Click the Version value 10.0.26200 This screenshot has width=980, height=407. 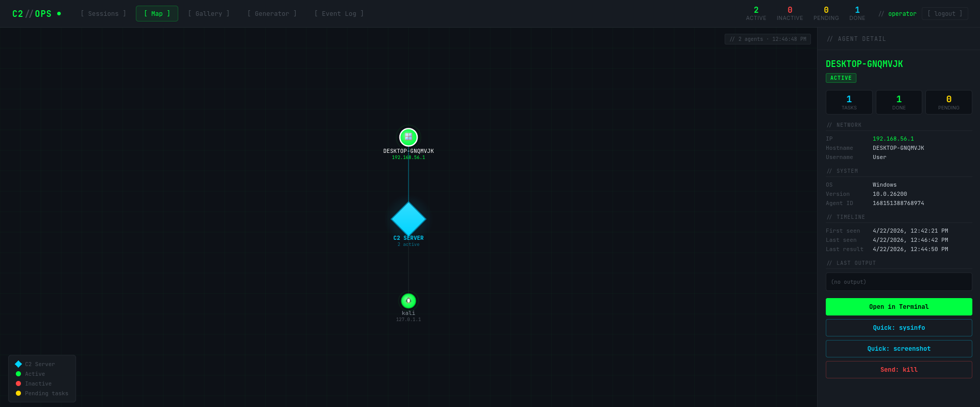point(890,194)
